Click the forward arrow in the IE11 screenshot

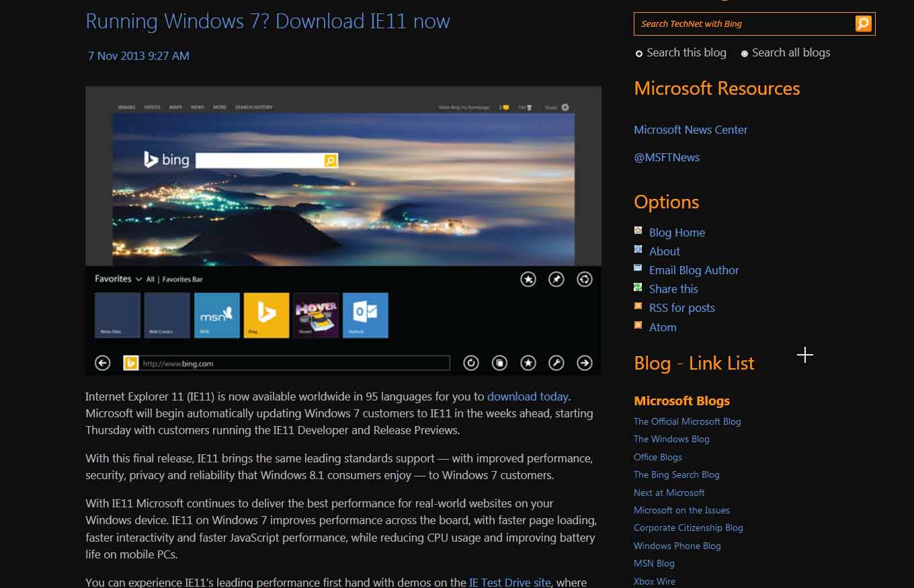tap(585, 363)
